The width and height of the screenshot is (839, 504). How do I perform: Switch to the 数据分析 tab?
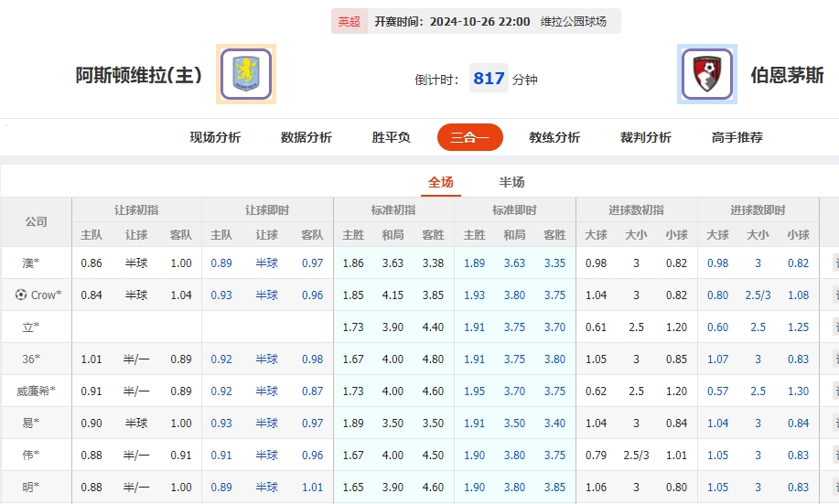[x=306, y=137]
